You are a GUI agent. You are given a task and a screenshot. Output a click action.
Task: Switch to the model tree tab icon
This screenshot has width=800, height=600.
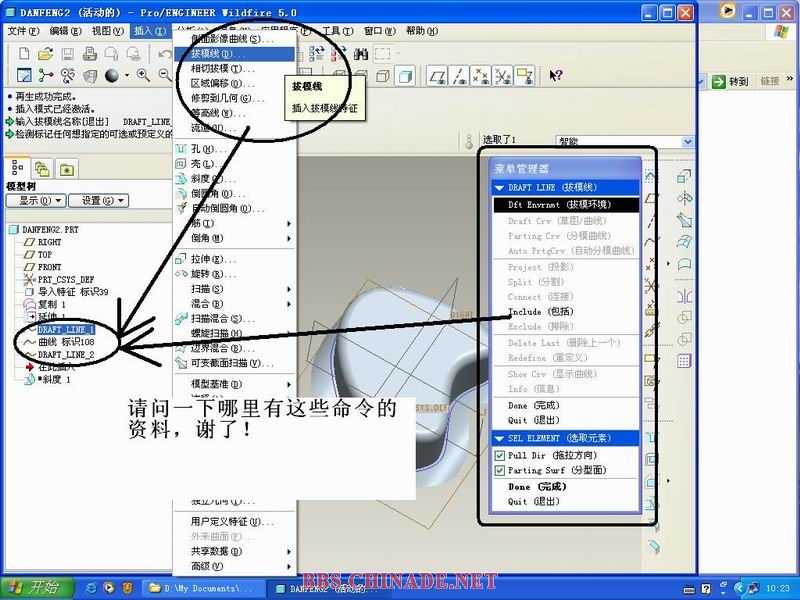17,167
